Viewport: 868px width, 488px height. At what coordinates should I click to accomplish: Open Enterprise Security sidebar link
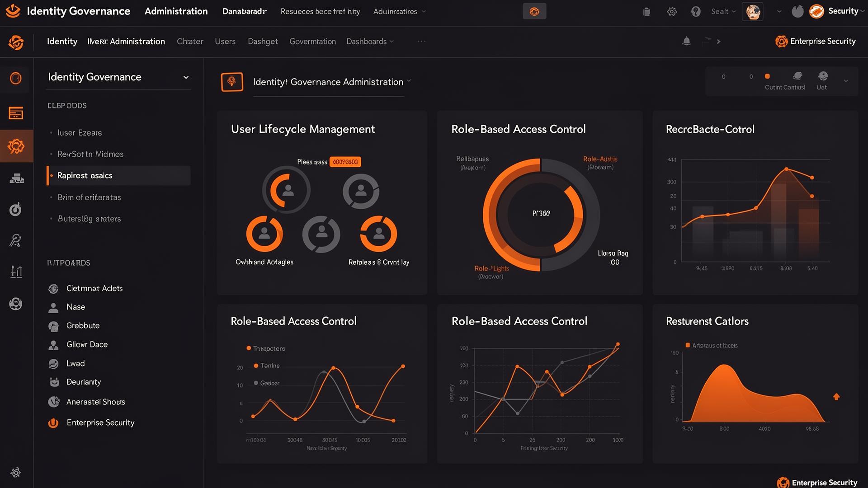(x=100, y=422)
